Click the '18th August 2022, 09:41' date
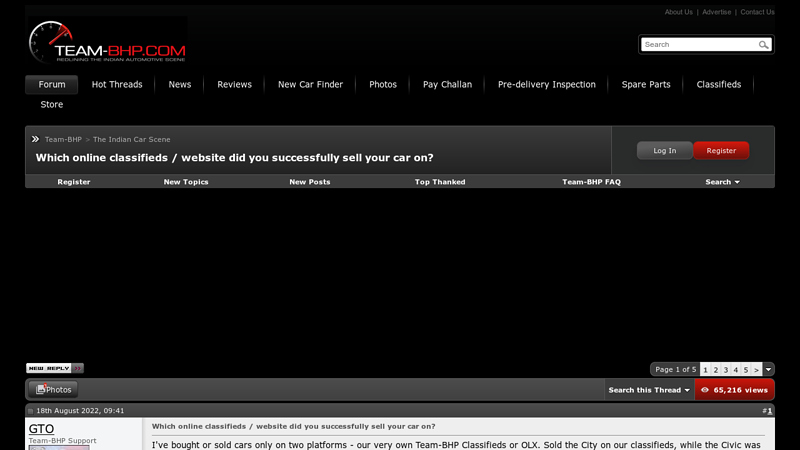This screenshot has height=450, width=800. click(80, 411)
